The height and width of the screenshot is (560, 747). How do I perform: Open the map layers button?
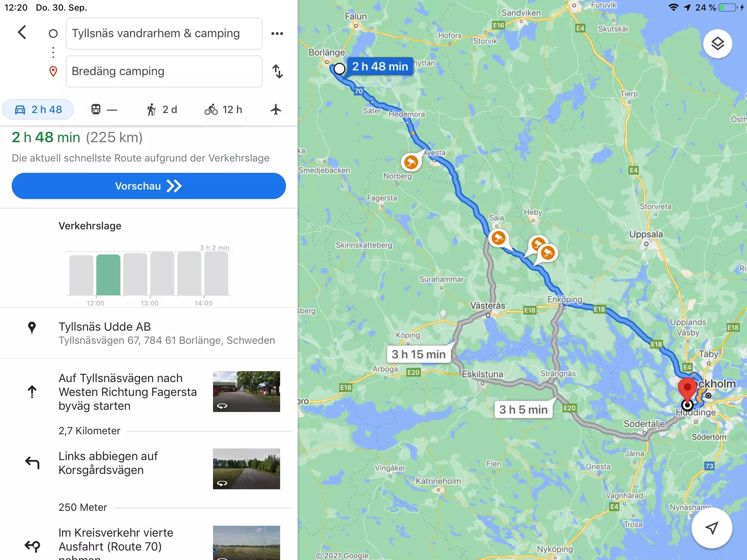(x=717, y=44)
